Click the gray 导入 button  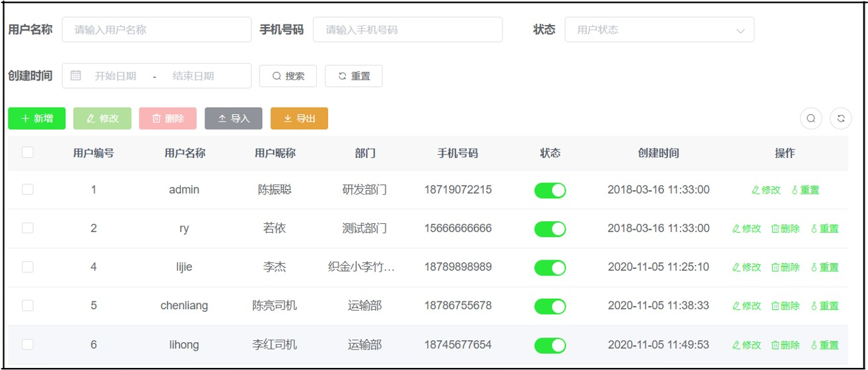[x=234, y=118]
